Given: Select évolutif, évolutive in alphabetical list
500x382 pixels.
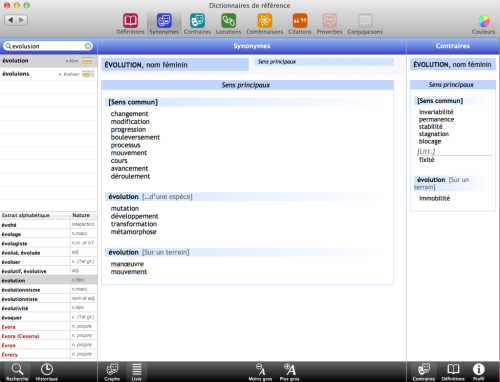Looking at the screenshot, I should coord(49,271).
